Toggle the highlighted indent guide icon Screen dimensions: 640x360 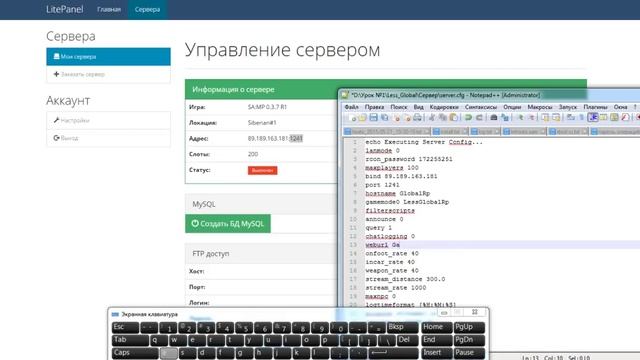pos(593,118)
